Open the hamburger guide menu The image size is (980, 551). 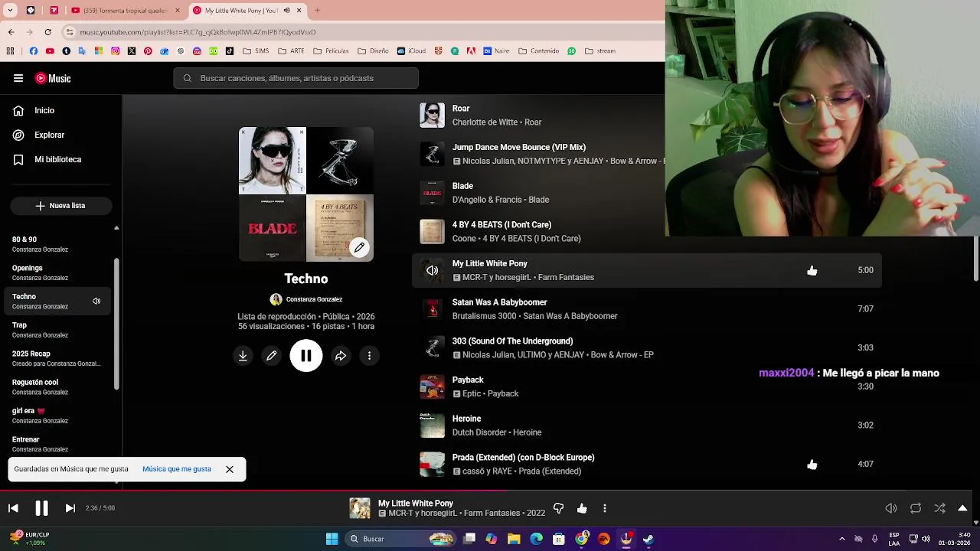coord(18,78)
